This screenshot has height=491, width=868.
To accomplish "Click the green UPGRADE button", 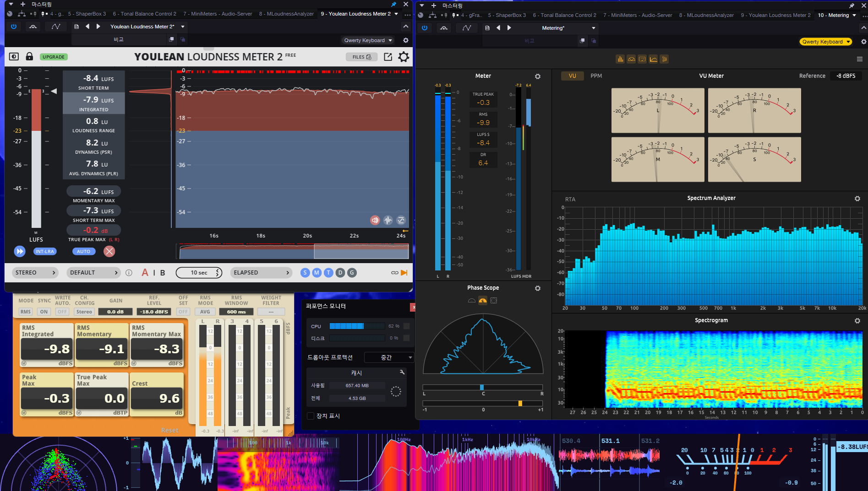I will (54, 57).
